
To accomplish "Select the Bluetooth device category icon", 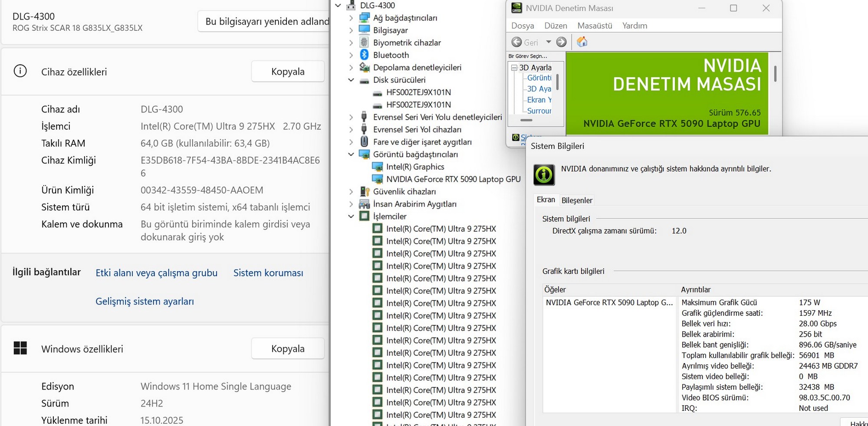I will 365,55.
